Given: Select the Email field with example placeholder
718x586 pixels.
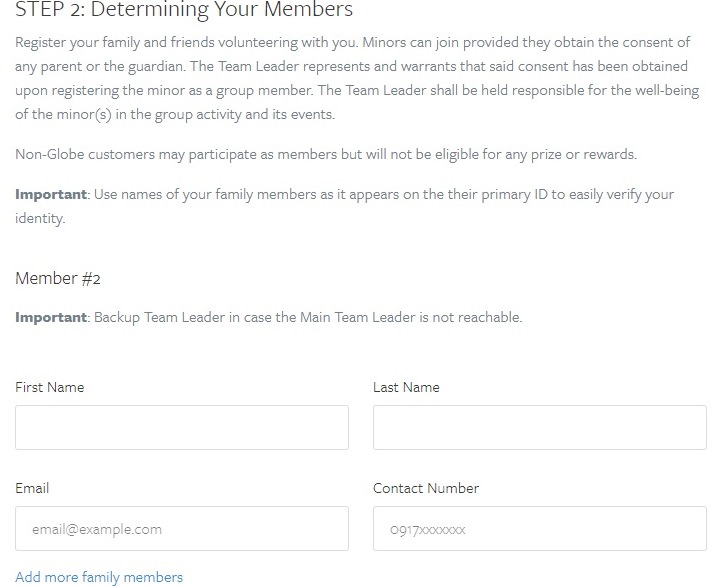Looking at the screenshot, I should pyautogui.click(x=182, y=528).
